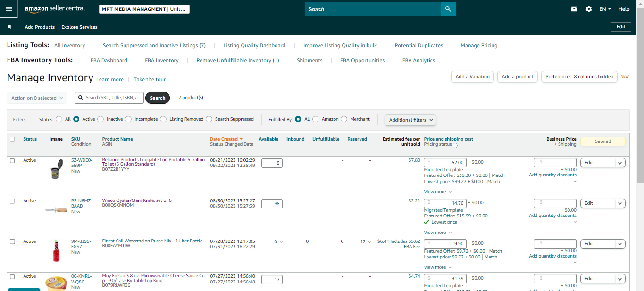644x291 pixels.
Task: Open Edit dropdown arrow for Muy Fresco row
Action: (621, 279)
